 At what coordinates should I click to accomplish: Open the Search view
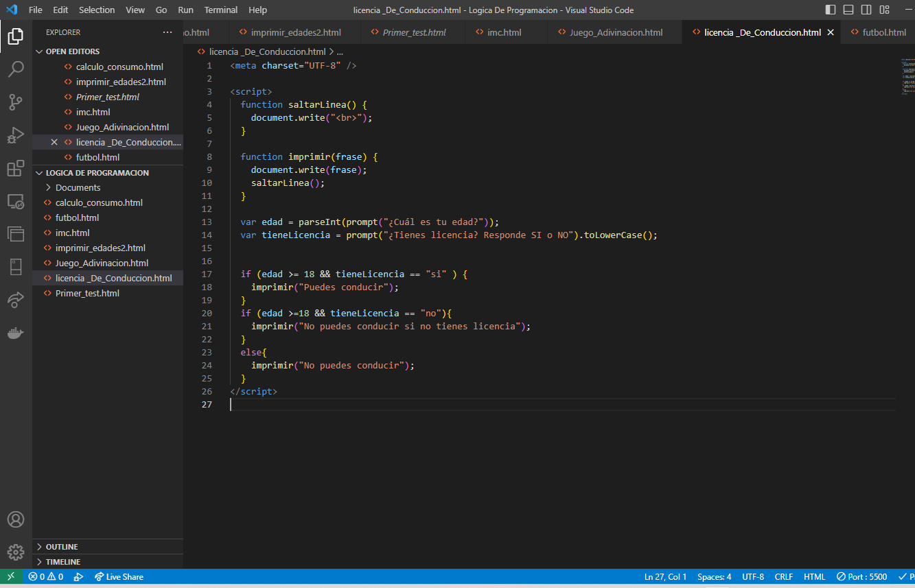pyautogui.click(x=16, y=69)
